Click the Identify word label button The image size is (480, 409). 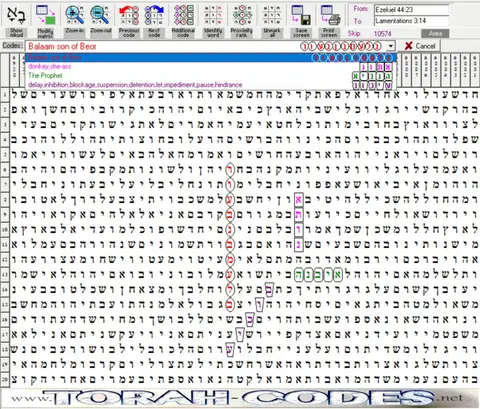click(x=213, y=32)
